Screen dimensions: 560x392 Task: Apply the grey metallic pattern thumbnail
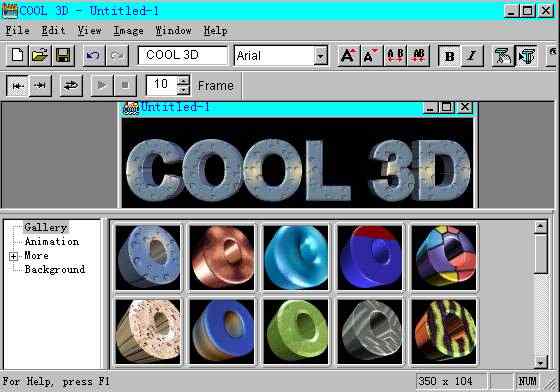tap(370, 331)
